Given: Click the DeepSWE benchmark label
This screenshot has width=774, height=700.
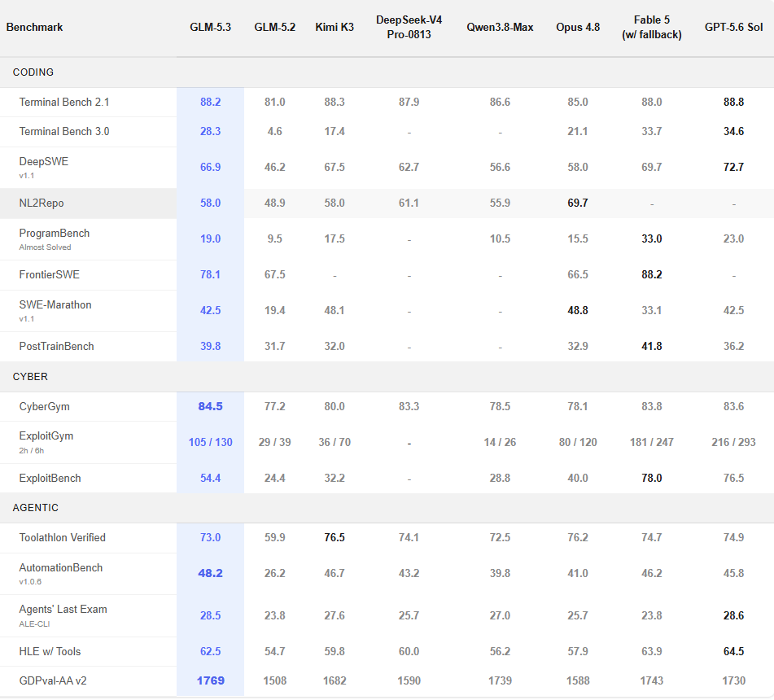Looking at the screenshot, I should [43, 161].
